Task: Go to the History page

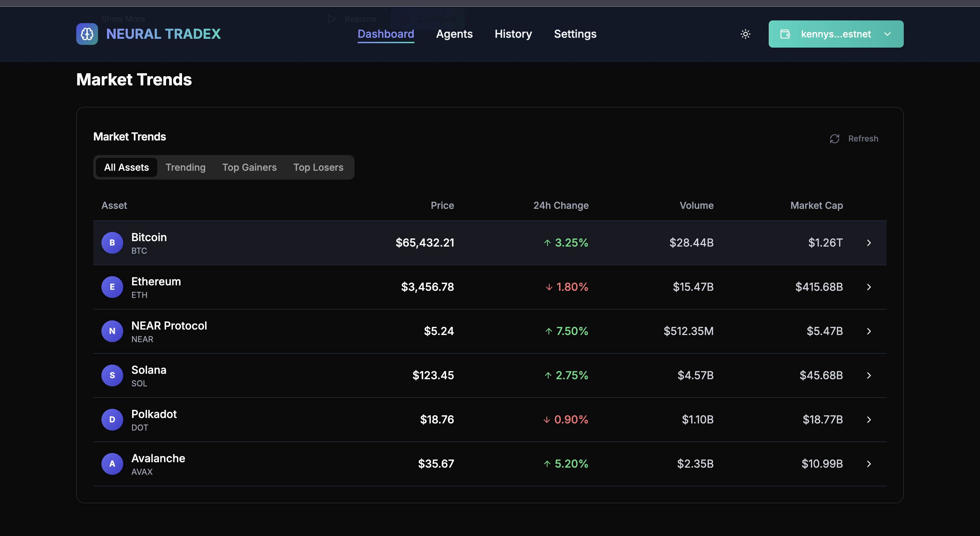Action: [x=513, y=34]
